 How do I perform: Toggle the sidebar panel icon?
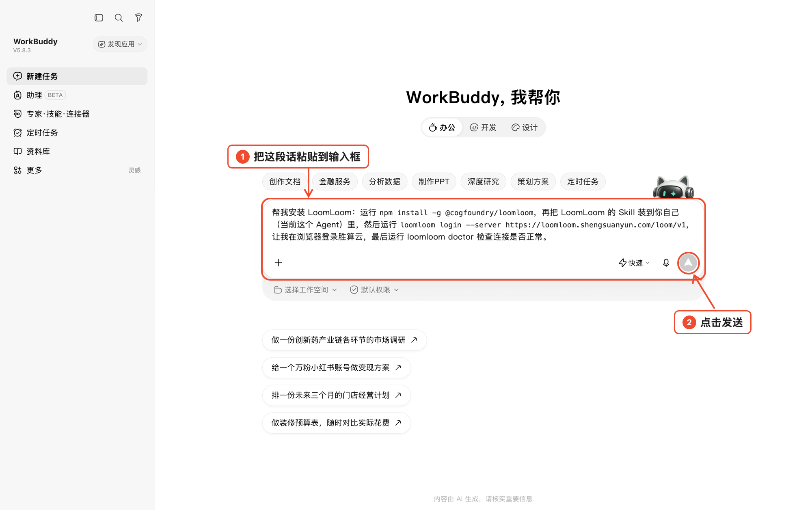[99, 18]
